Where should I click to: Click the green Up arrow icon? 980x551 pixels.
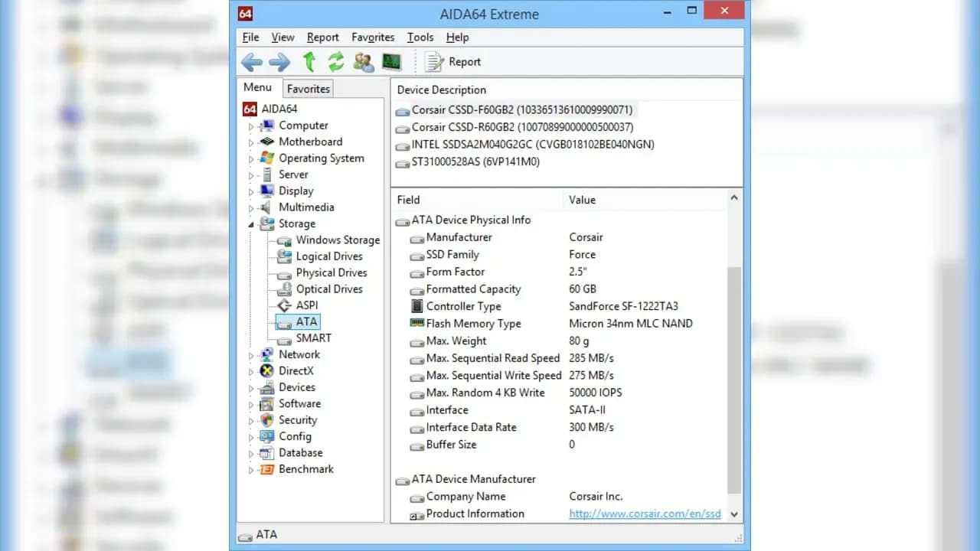point(309,62)
